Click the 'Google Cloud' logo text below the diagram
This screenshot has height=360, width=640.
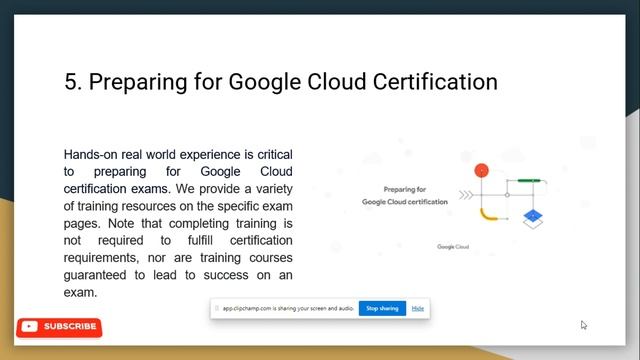click(x=453, y=247)
